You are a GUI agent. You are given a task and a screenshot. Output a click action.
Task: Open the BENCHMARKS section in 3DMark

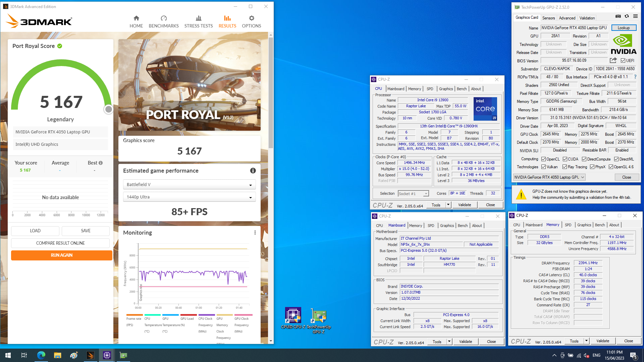(164, 22)
